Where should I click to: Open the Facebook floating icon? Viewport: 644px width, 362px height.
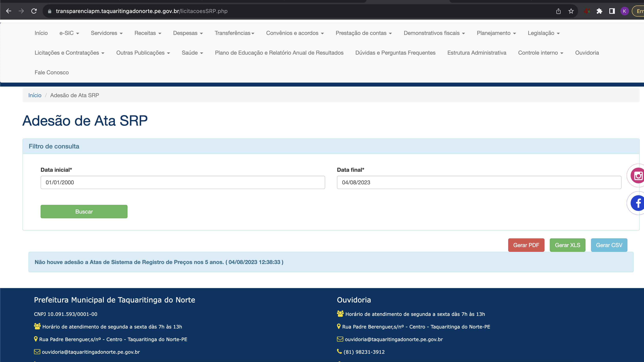click(x=638, y=203)
